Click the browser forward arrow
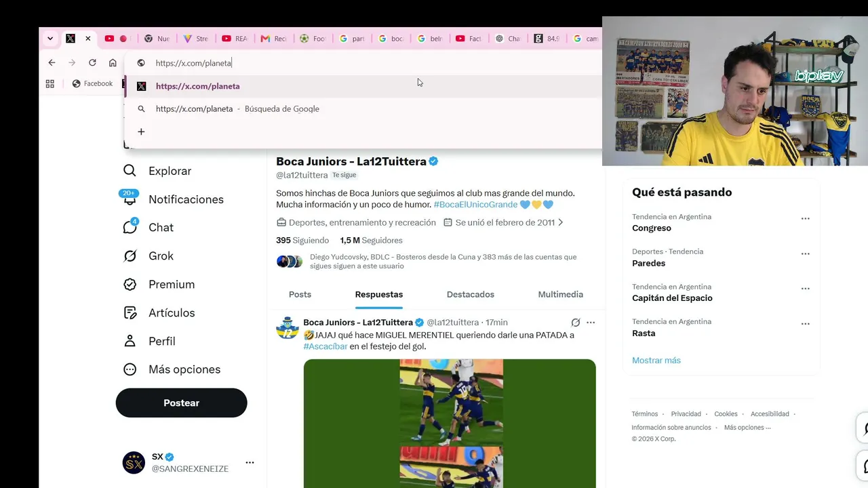The image size is (868, 488). [72, 63]
